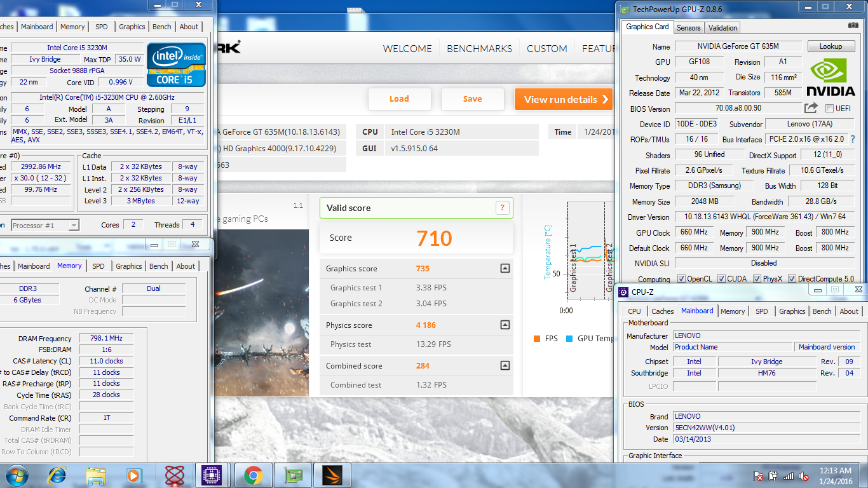Select the Graphics Card tab in GPU-Z
868x488 pixels.
647,27
